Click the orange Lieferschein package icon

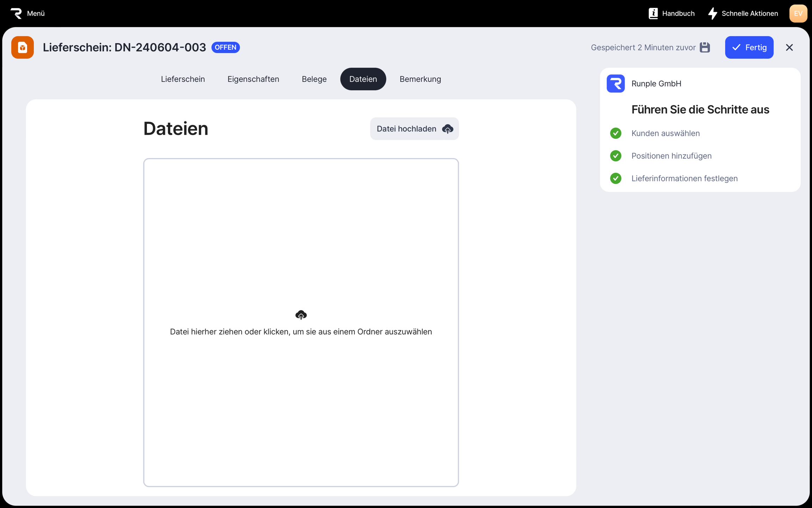point(23,47)
